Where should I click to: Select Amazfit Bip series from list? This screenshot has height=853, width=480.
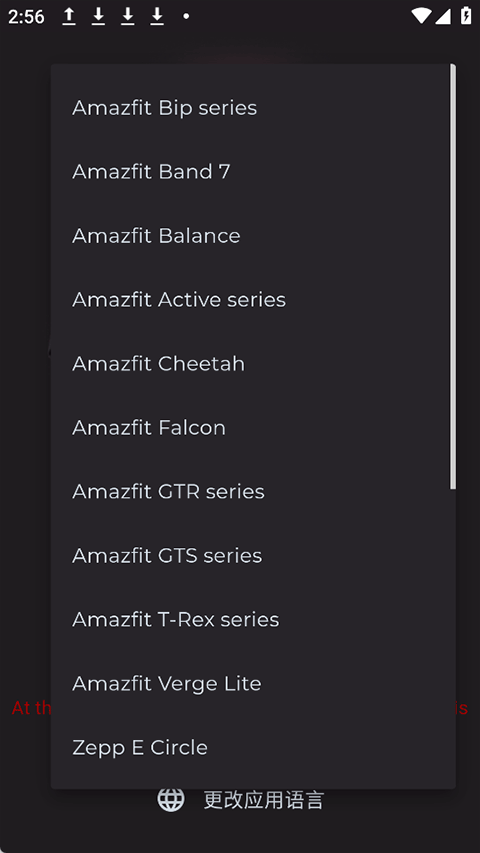(253, 108)
